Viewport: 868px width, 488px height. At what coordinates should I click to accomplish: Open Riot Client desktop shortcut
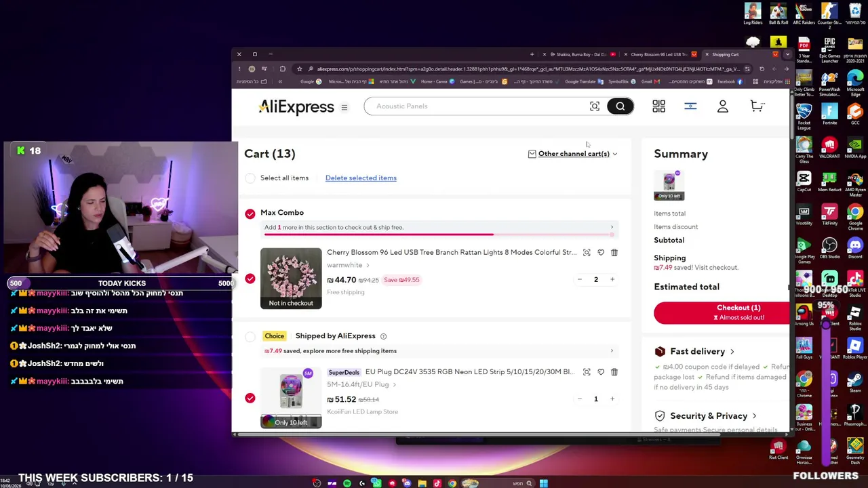(778, 449)
